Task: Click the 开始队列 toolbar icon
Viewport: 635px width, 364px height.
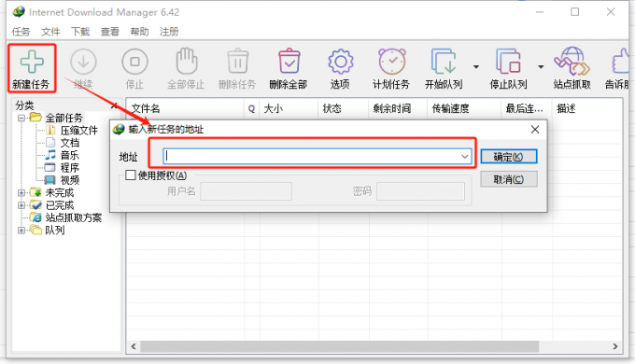Action: tap(444, 62)
